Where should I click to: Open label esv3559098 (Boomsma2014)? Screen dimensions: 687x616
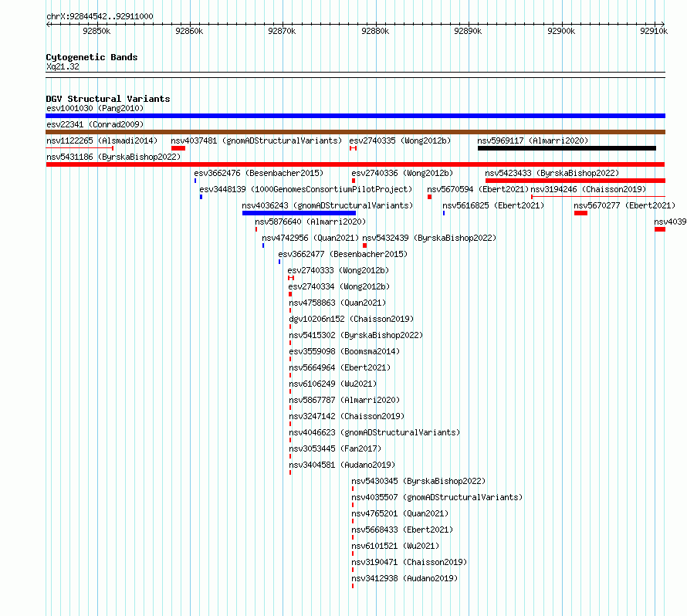point(344,351)
